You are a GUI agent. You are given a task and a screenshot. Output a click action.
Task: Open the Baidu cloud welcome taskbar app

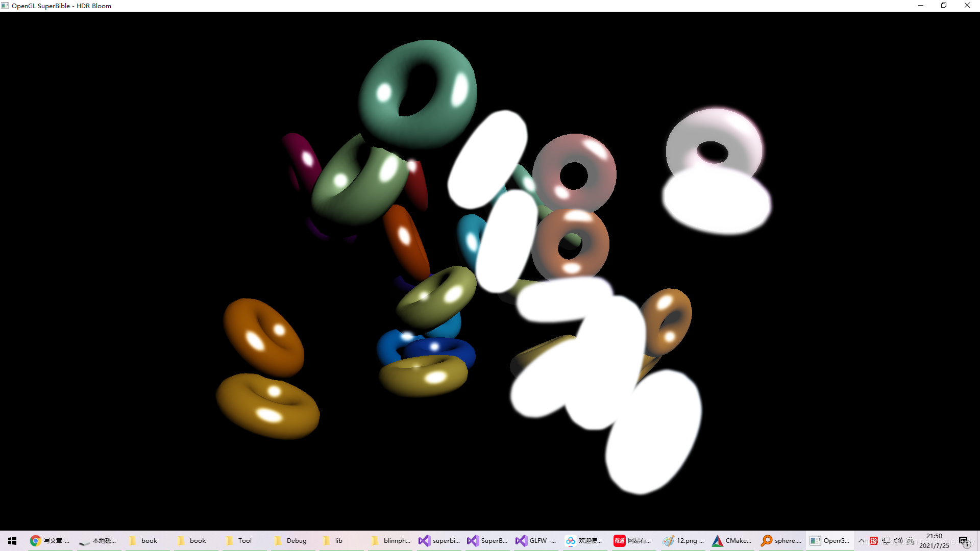tap(584, 540)
